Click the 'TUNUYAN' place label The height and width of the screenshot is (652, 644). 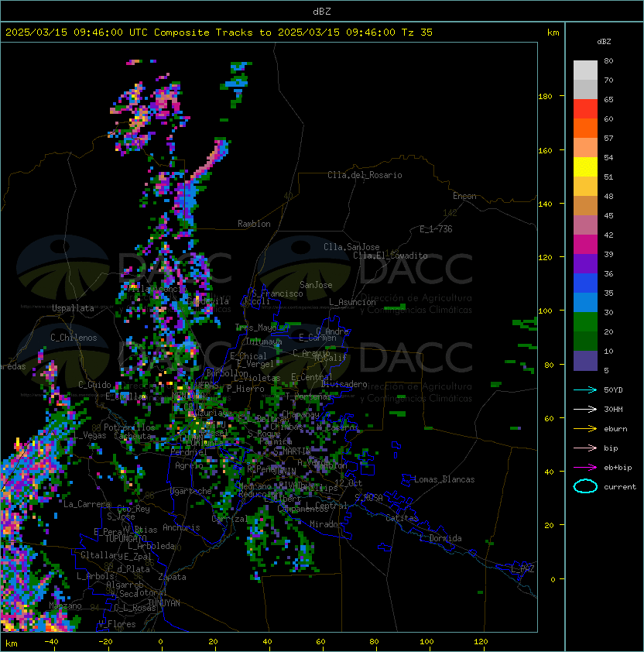[164, 602]
